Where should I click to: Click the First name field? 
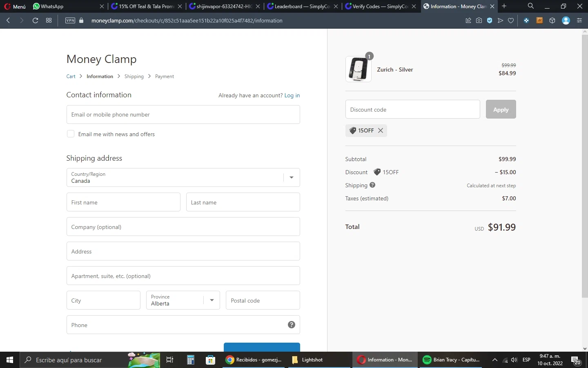(123, 202)
